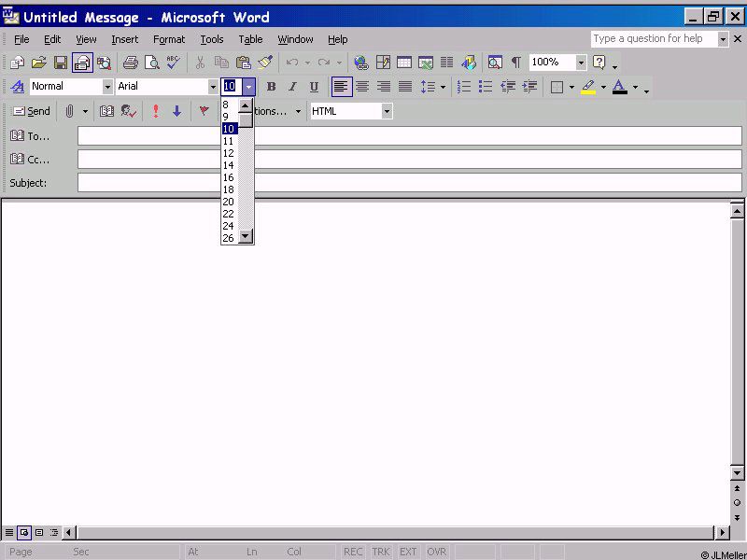Open Print Preview with the magnifier page icon

tap(152, 63)
